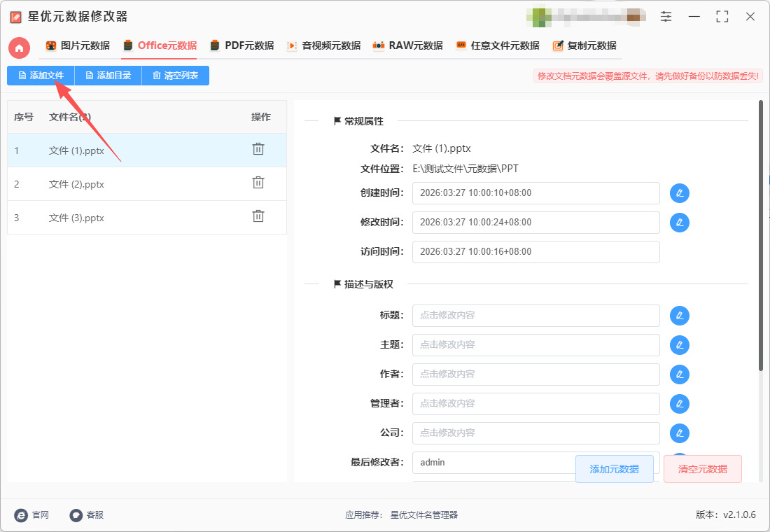Click the 主题 input field
Image resolution: width=770 pixels, height=532 pixels.
click(535, 345)
